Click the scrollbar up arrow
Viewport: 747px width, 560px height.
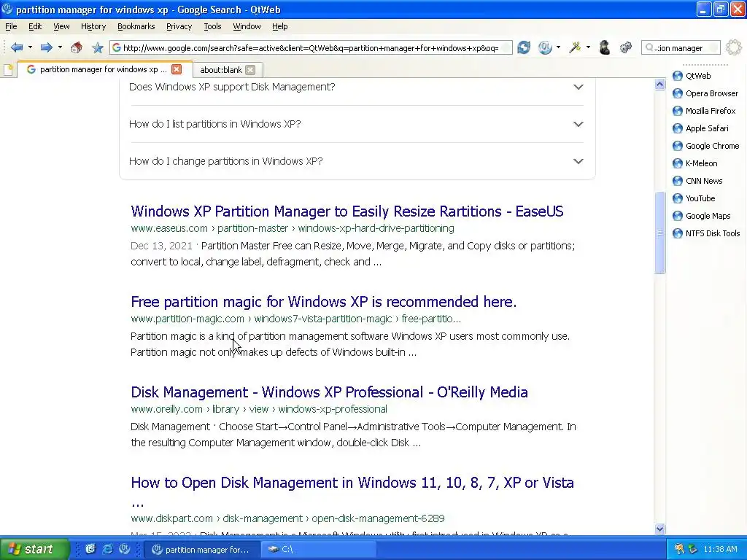click(x=659, y=85)
